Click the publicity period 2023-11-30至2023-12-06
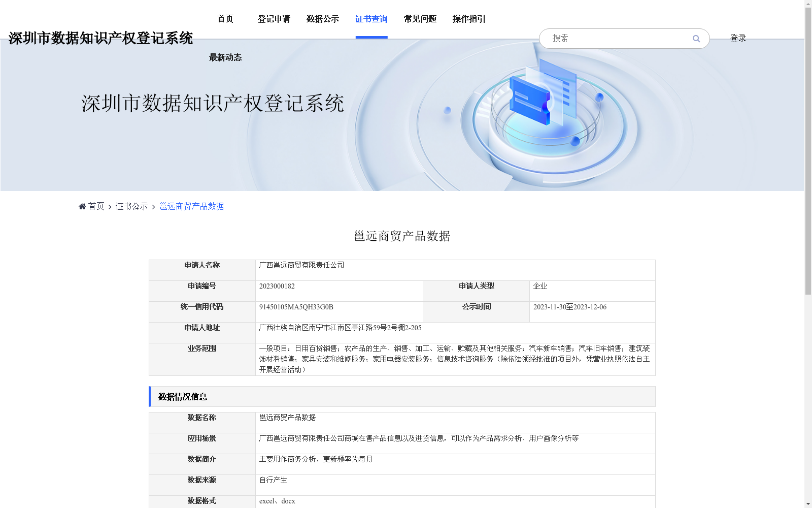The width and height of the screenshot is (812, 508). (x=569, y=307)
